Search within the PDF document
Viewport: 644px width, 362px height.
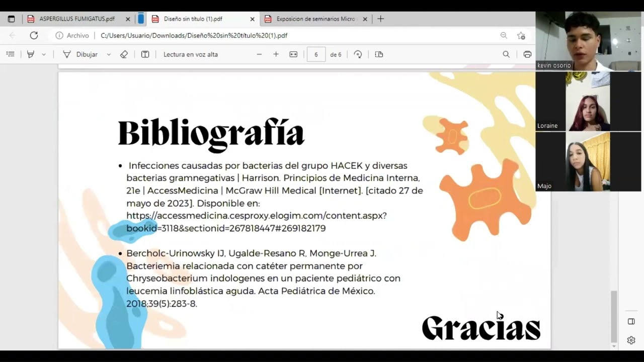point(506,54)
